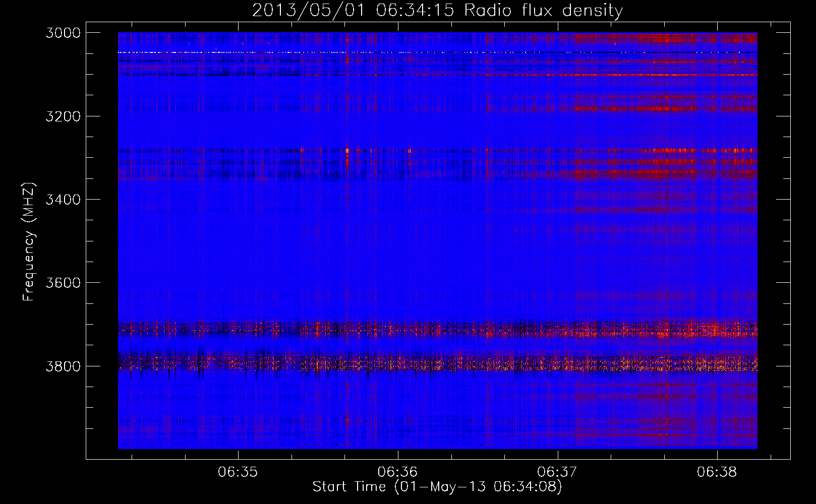This screenshot has width=816, height=504.
Task: Click the plot title "2013/05/01 06:34:15 Radio flux density"
Action: tap(437, 10)
